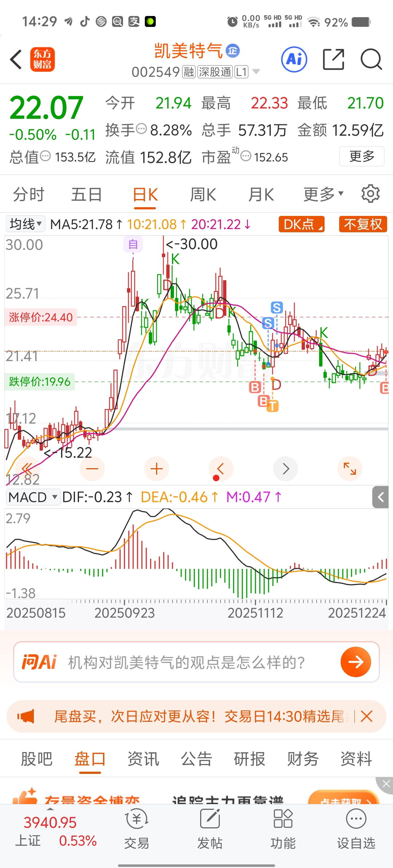Open 交易 trade icon
Screen dimensions: 393x868
[136, 829]
